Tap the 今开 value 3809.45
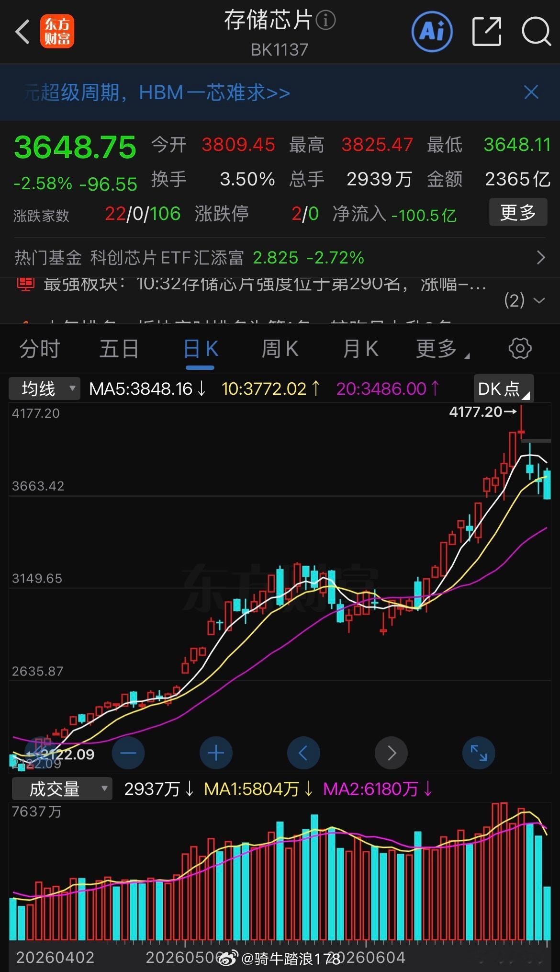 (238, 145)
